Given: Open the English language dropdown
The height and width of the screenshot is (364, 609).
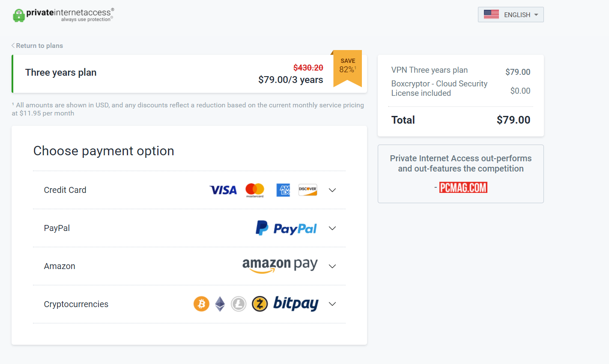Looking at the screenshot, I should coord(511,15).
